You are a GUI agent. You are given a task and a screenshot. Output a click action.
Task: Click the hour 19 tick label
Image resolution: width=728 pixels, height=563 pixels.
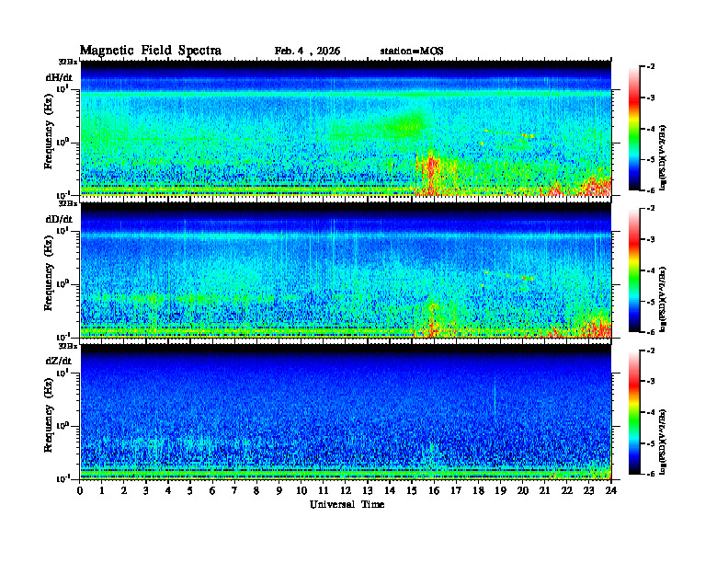(500, 491)
